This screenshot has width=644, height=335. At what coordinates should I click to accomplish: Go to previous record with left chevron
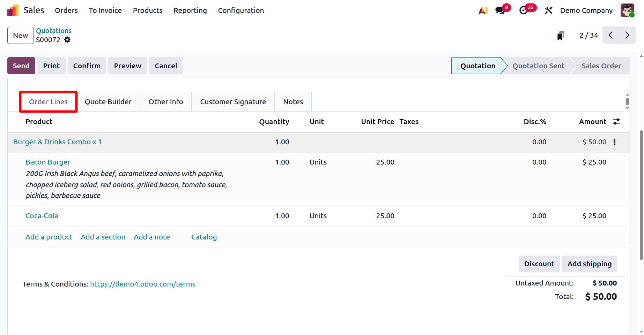(610, 35)
